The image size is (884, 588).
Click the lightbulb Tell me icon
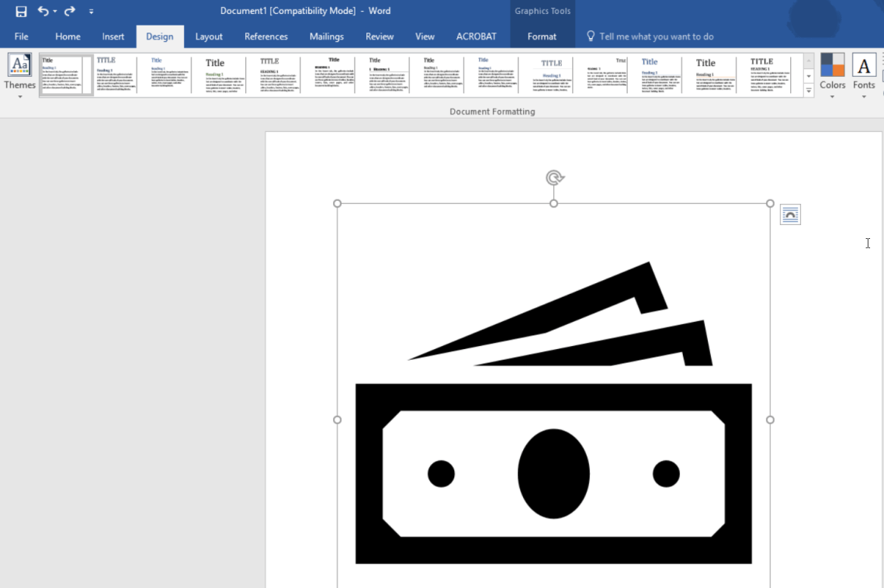point(591,36)
